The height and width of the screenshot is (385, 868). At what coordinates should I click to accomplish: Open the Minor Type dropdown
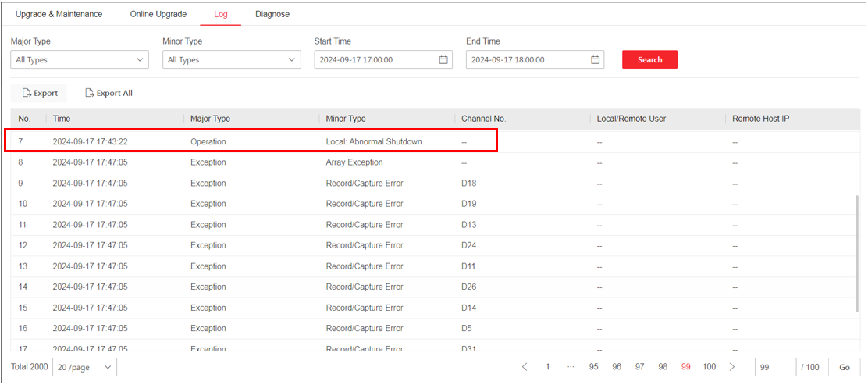coord(231,60)
